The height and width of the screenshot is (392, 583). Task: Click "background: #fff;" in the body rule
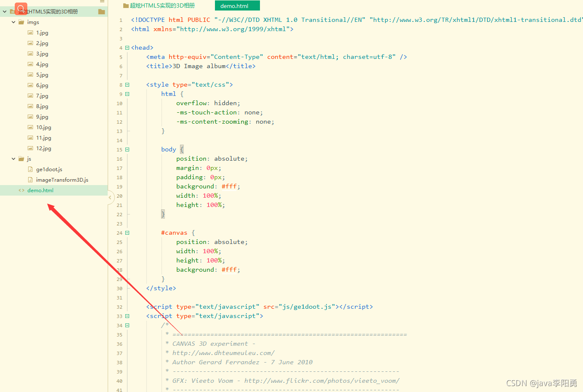click(x=208, y=186)
